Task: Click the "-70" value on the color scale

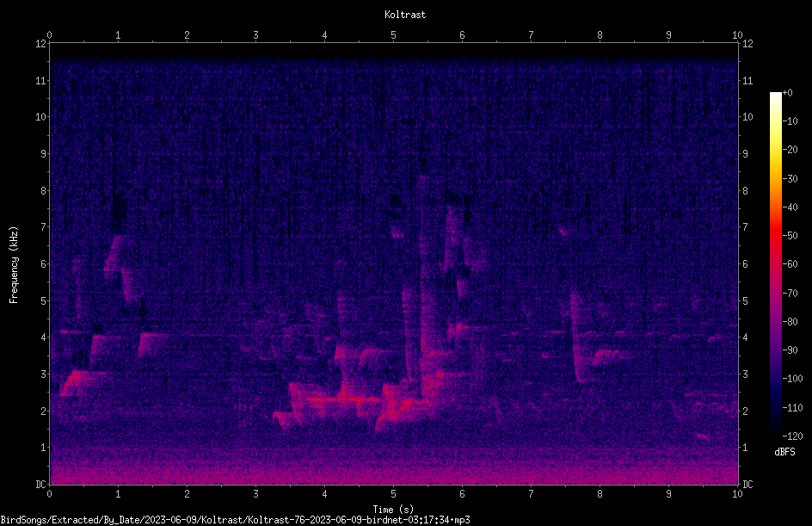Action: pos(790,294)
